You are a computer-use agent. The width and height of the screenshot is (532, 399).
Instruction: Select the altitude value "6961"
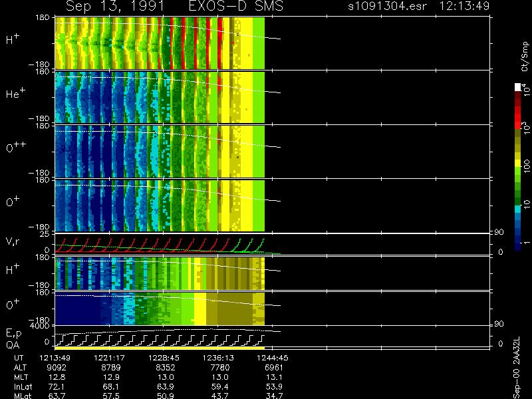(274, 368)
